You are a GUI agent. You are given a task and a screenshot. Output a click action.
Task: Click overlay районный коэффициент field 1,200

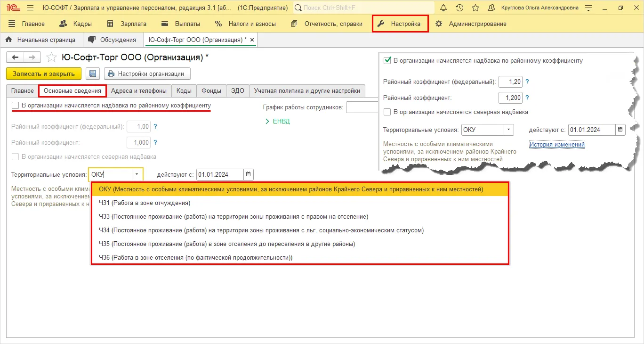click(510, 98)
